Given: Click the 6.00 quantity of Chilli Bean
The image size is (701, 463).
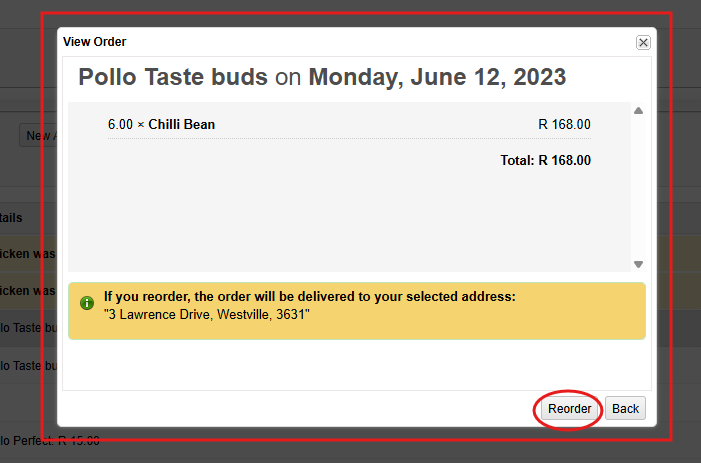Looking at the screenshot, I should [x=120, y=125].
